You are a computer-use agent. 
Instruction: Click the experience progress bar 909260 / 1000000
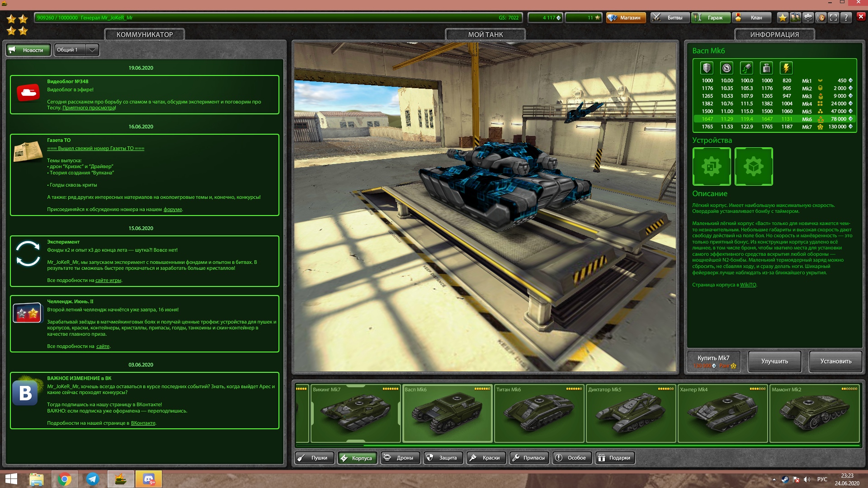point(278,18)
